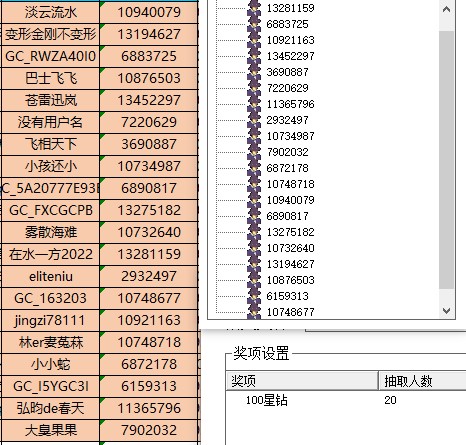Click the avatar icon beside 11365796
Viewport: 466px width, 445px height.
click(x=254, y=104)
